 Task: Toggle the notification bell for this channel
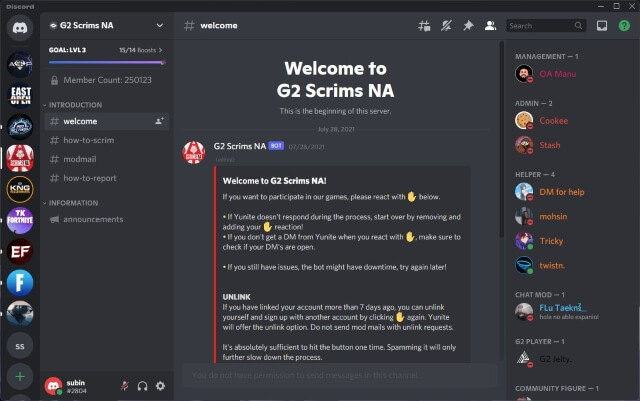(446, 25)
